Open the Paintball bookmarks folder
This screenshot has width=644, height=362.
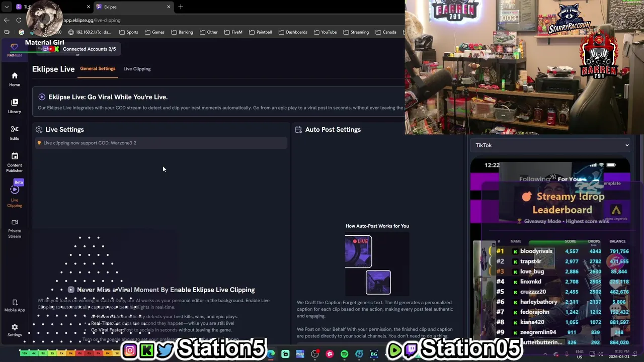click(x=260, y=32)
